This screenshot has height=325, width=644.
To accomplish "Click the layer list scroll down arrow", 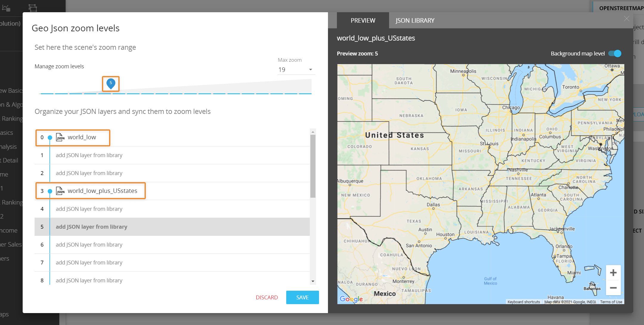I will coord(313,281).
